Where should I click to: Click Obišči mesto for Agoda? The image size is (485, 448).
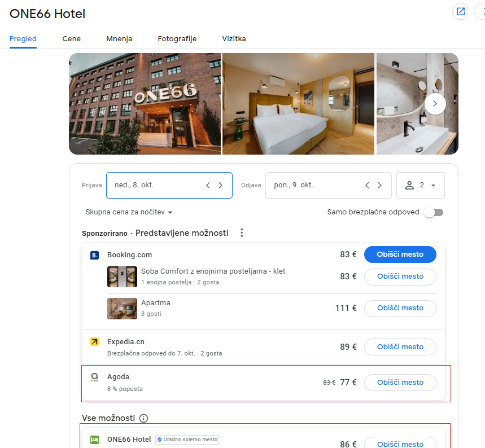pos(400,383)
